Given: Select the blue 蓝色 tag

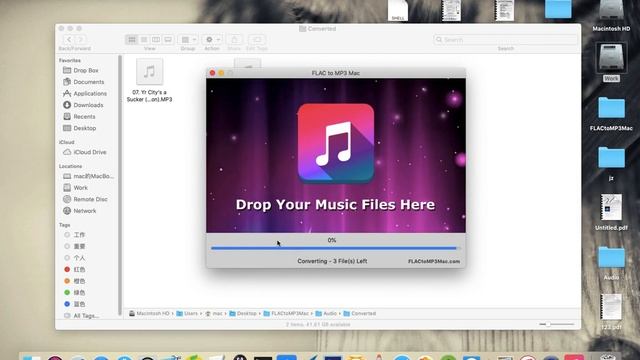Looking at the screenshot, I should pos(75,304).
